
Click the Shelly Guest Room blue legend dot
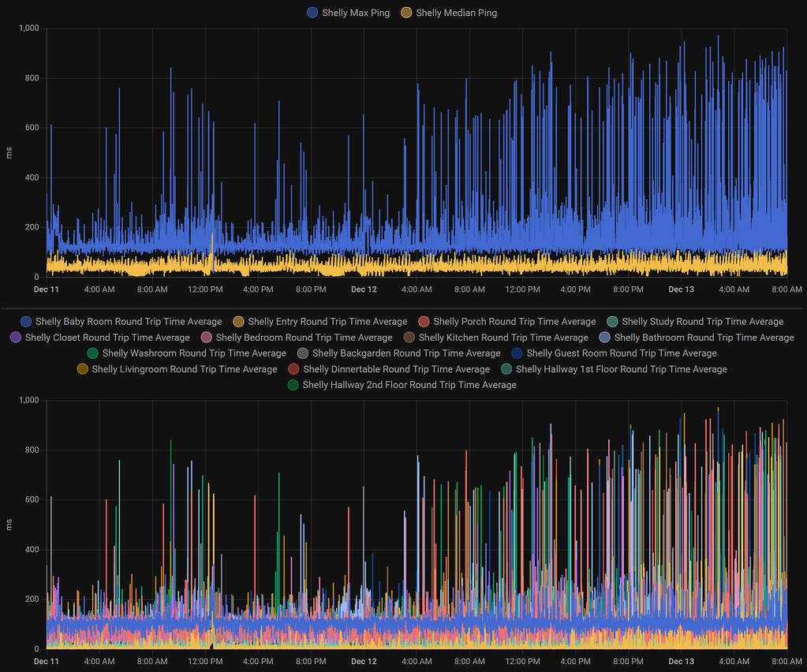(517, 353)
